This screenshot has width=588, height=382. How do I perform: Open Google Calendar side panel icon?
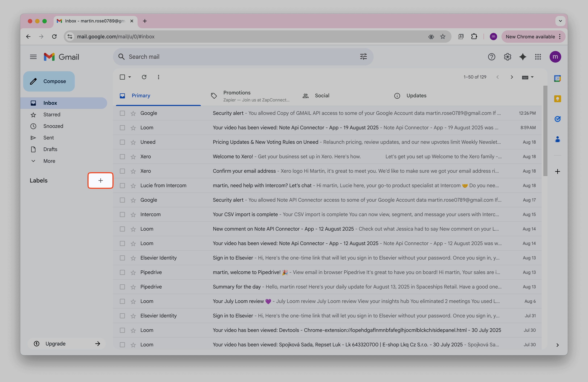coord(557,78)
